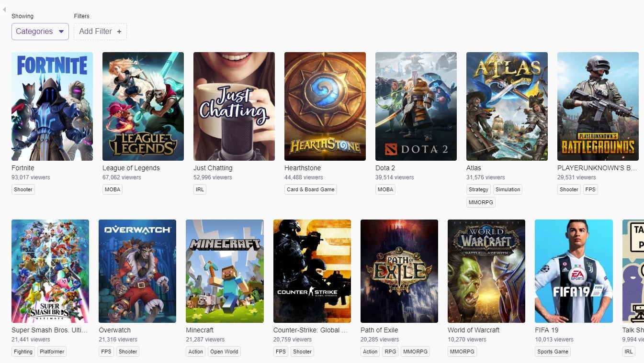This screenshot has width=644, height=363.
Task: Select the MOBA tag under League of Legends
Action: point(113,189)
